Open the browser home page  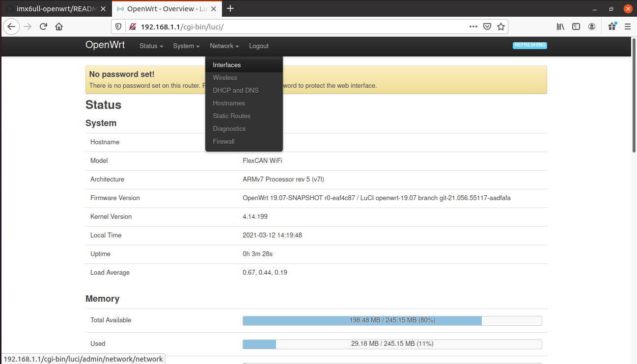(x=59, y=26)
